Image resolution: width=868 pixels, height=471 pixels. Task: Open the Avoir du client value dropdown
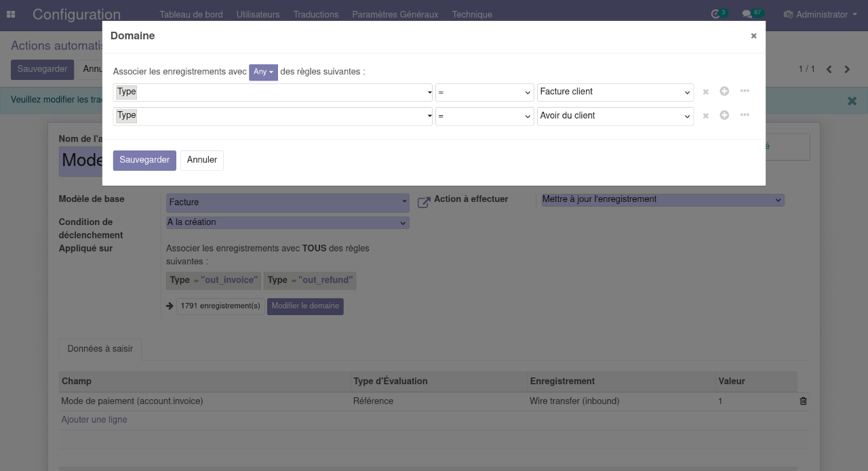[614, 116]
